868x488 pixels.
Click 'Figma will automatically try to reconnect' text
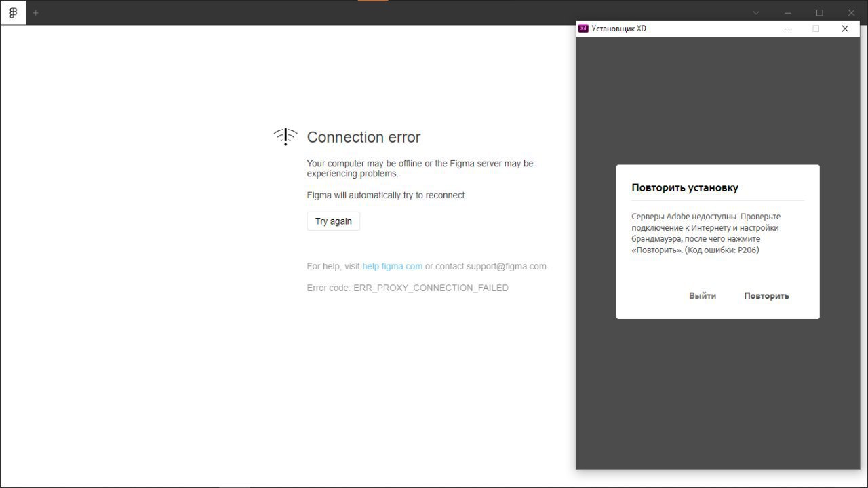(387, 195)
